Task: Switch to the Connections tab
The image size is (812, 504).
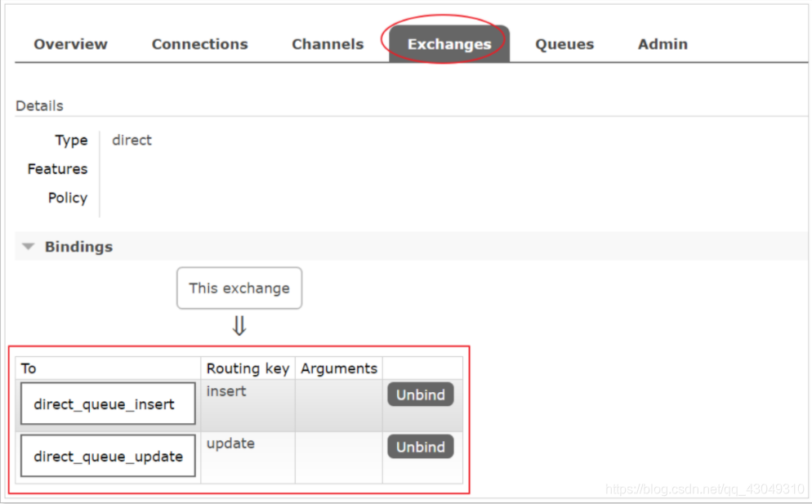Action: click(200, 45)
